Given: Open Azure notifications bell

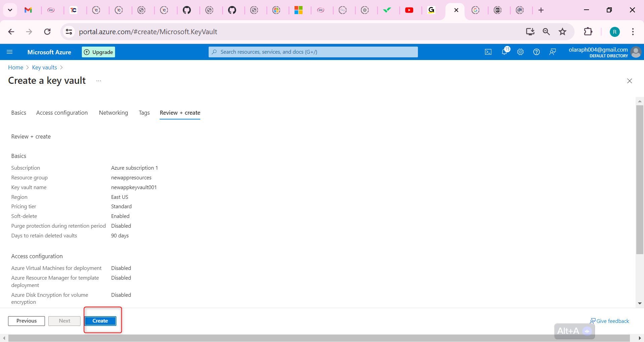Looking at the screenshot, I should (x=504, y=52).
